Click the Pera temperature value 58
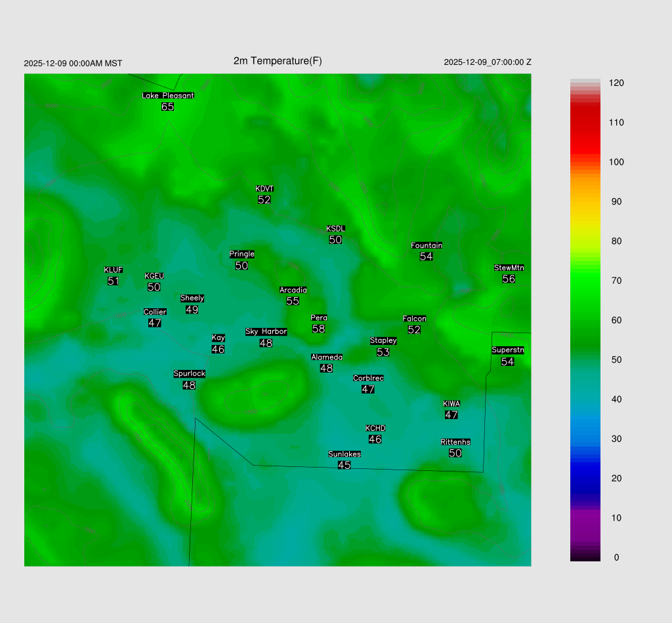Image resolution: width=672 pixels, height=623 pixels. [x=318, y=329]
